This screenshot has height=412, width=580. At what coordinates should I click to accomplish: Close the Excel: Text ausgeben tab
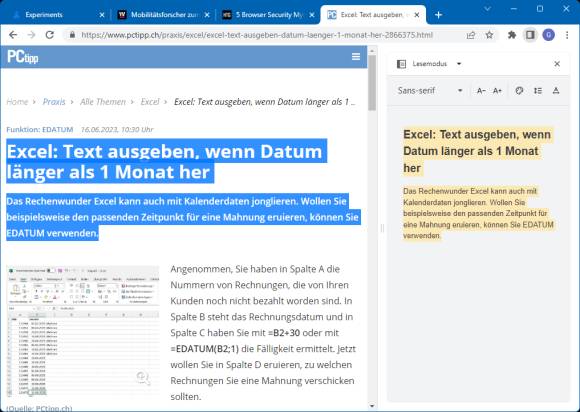pyautogui.click(x=417, y=15)
